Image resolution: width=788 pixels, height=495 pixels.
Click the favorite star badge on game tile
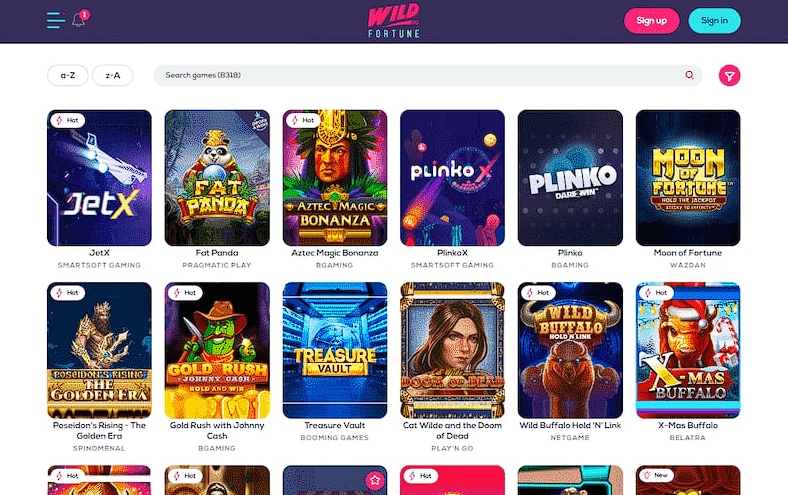374,480
